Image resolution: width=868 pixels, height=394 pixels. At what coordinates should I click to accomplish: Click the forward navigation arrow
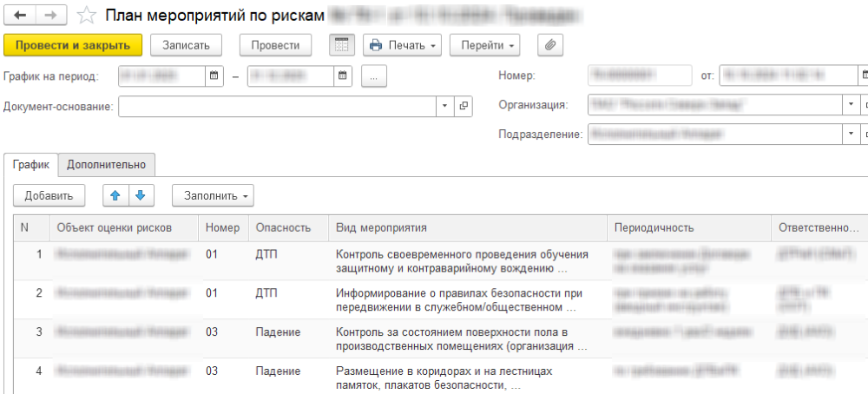[50, 16]
